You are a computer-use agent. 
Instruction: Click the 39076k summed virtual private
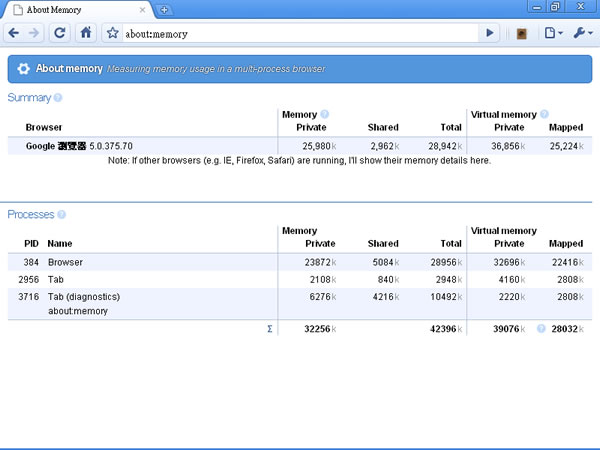(509, 329)
